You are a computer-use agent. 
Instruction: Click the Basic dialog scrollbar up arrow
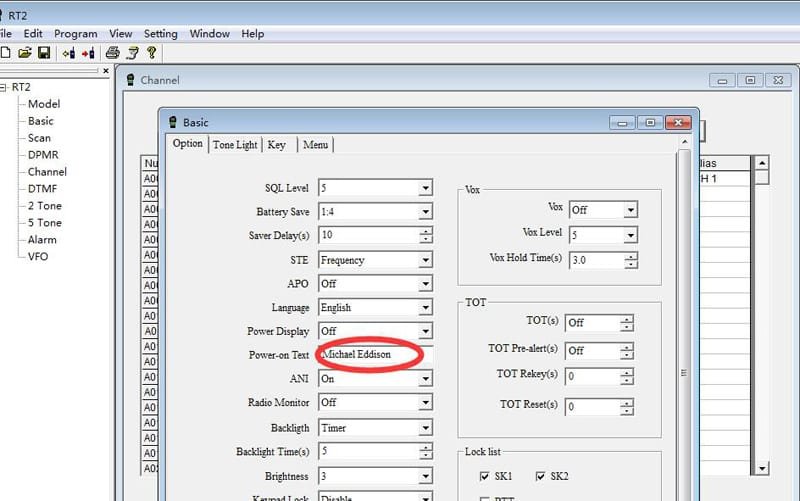[x=685, y=142]
